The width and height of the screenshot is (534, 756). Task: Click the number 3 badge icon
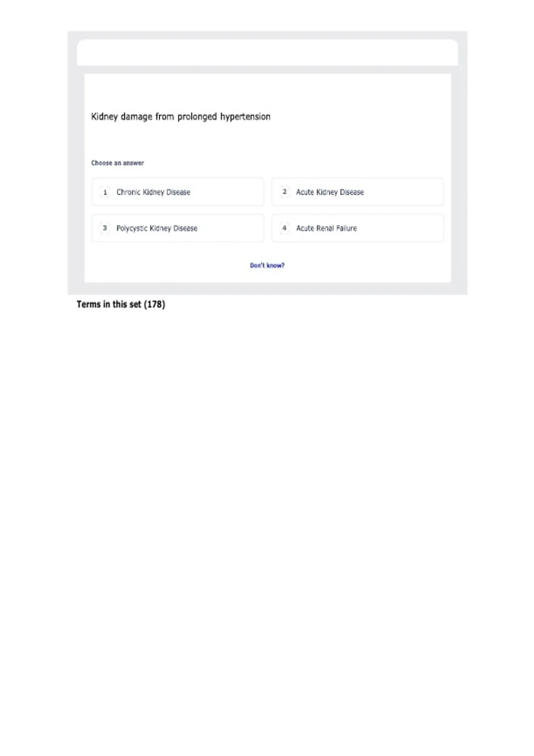pyautogui.click(x=105, y=228)
